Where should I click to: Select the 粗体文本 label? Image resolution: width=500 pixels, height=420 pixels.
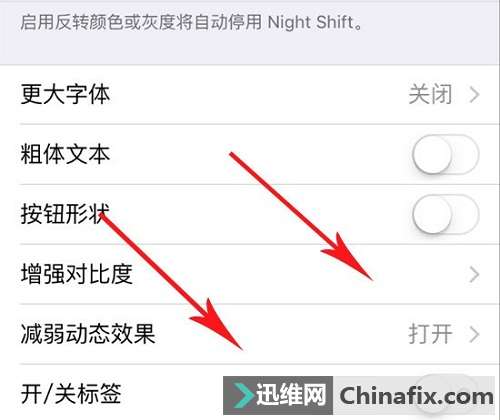(65, 154)
